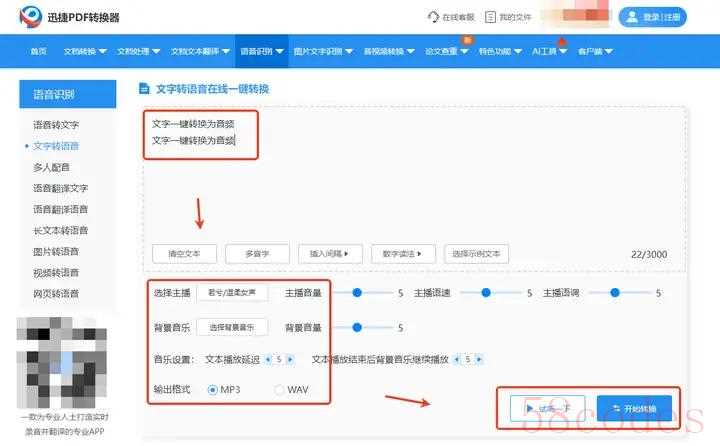Expand the 插入间隔 dropdown

coord(333,253)
